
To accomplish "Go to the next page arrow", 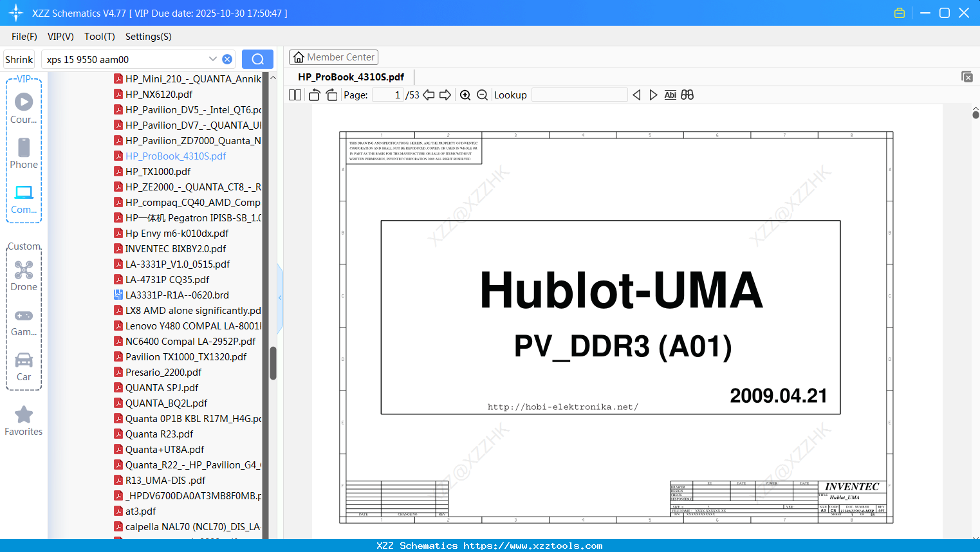I will (x=445, y=95).
